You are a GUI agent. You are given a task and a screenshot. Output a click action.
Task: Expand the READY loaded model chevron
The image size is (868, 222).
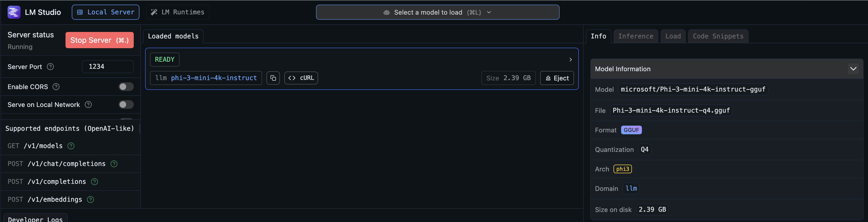tap(570, 60)
